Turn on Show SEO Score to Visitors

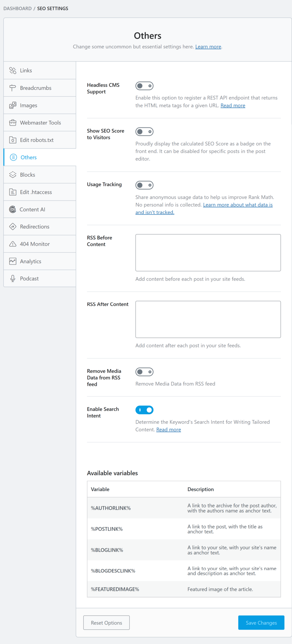[144, 132]
